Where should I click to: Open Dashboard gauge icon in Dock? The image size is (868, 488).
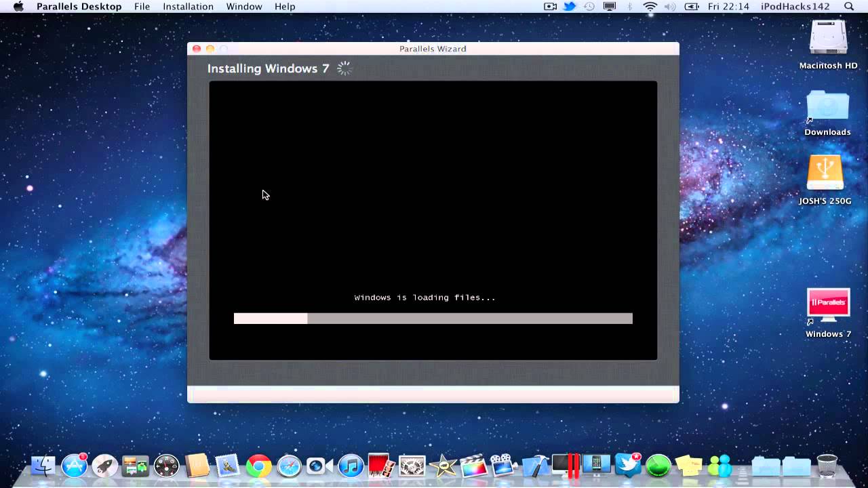tap(166, 465)
